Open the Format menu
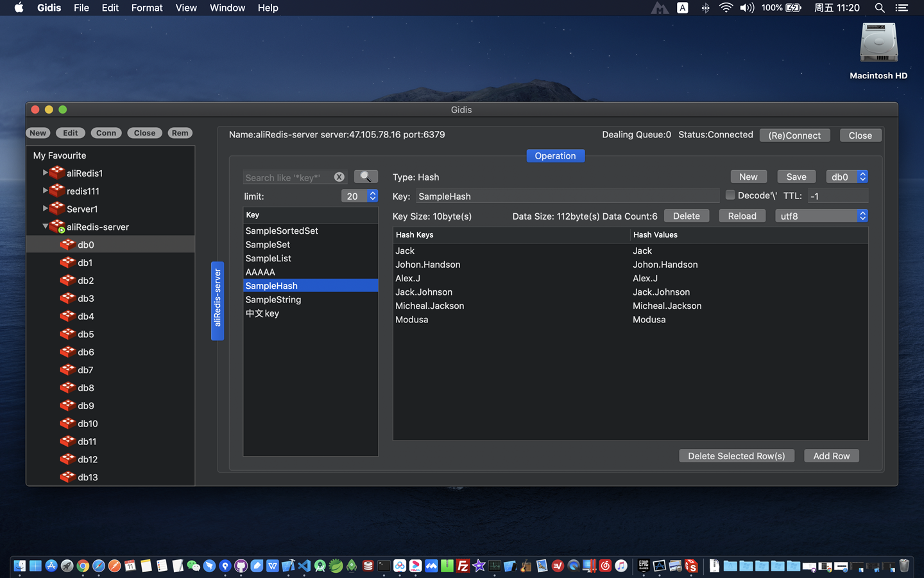Viewport: 924px width, 578px height. 147,8
